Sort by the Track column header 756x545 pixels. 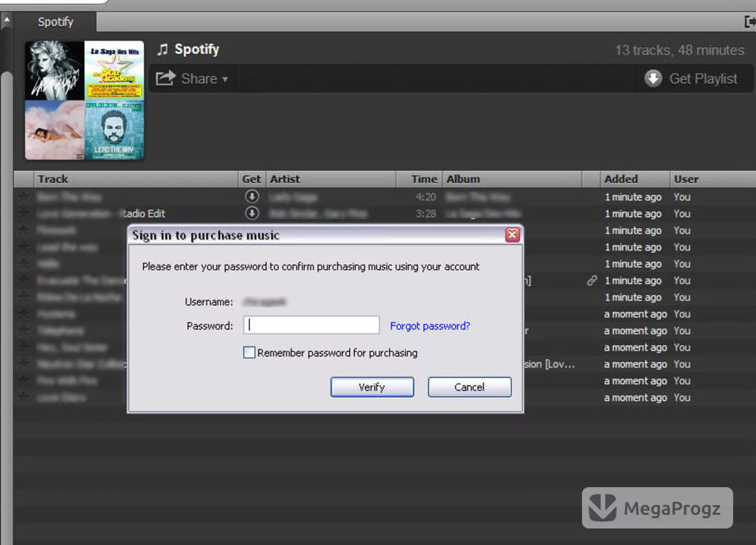(136, 179)
